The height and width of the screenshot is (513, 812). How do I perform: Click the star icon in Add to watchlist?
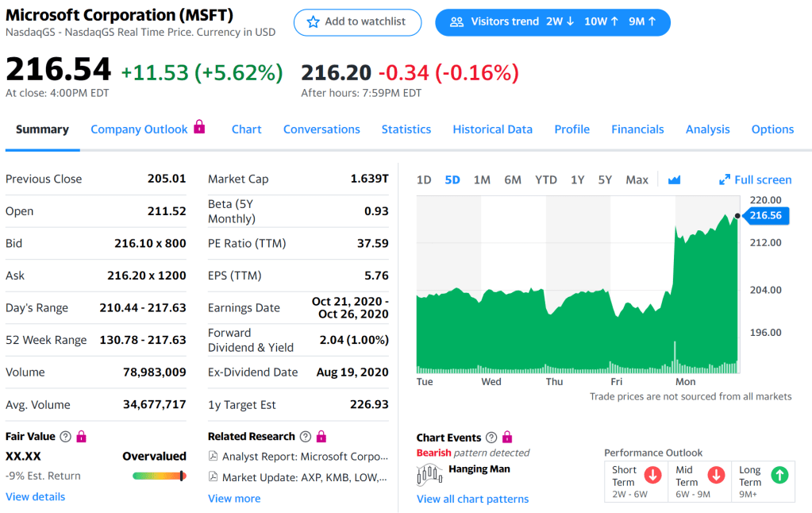click(313, 22)
